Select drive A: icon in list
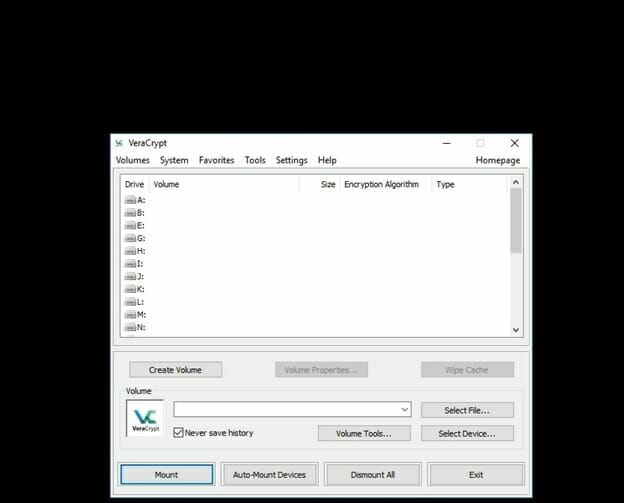The width and height of the screenshot is (624, 503). coord(130,200)
